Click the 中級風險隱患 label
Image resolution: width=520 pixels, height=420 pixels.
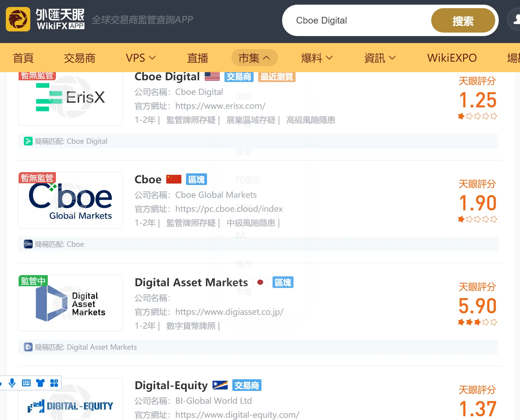point(251,223)
